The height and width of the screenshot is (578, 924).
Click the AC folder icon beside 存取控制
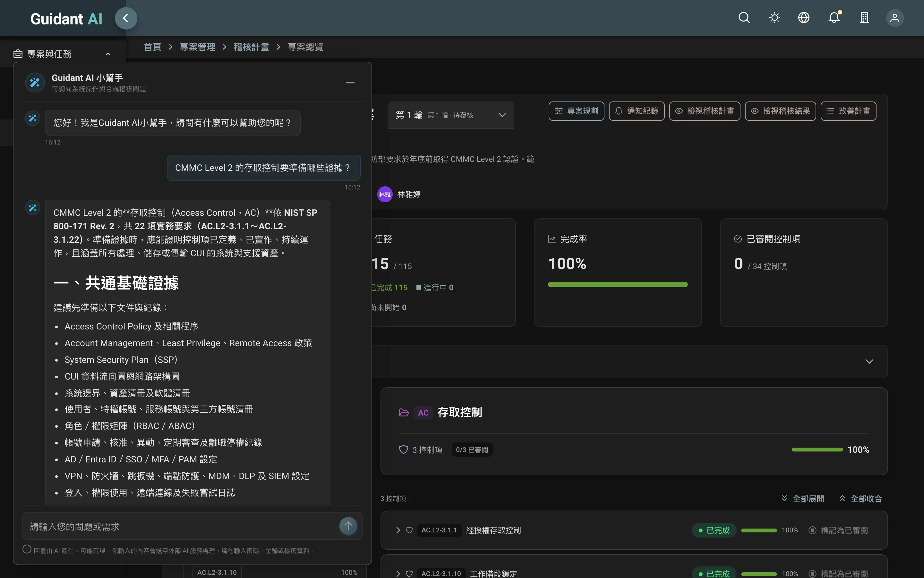coord(404,413)
